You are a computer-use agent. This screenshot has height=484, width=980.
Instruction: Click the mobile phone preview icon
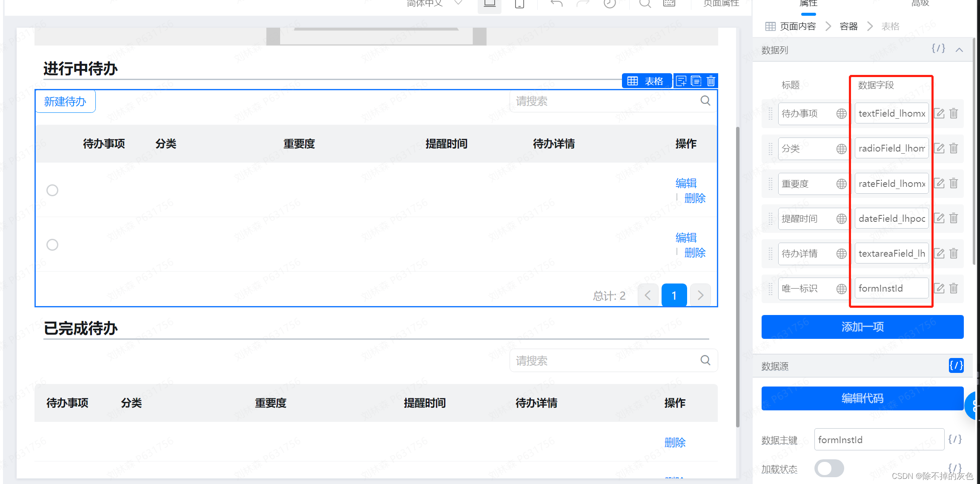[x=519, y=4]
